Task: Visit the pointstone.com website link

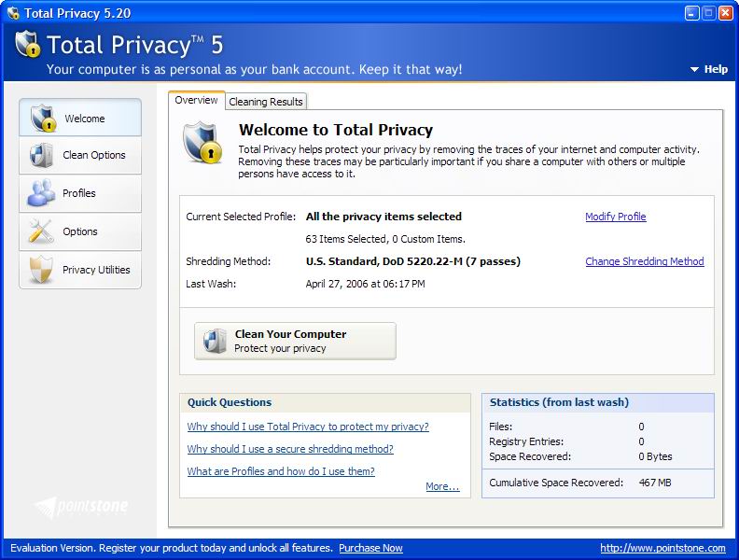Action: coord(662,548)
